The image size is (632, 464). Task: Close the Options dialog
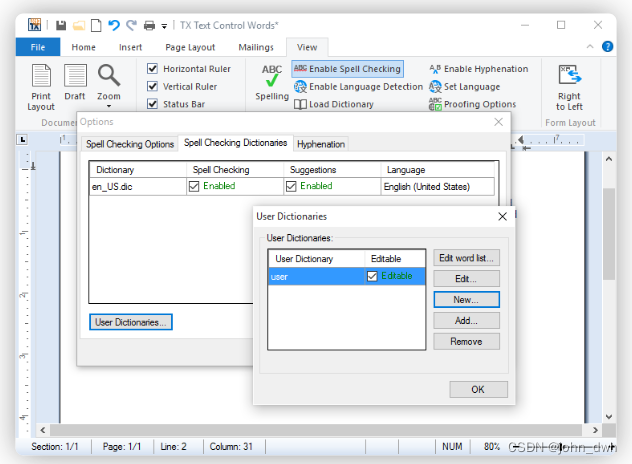point(499,122)
